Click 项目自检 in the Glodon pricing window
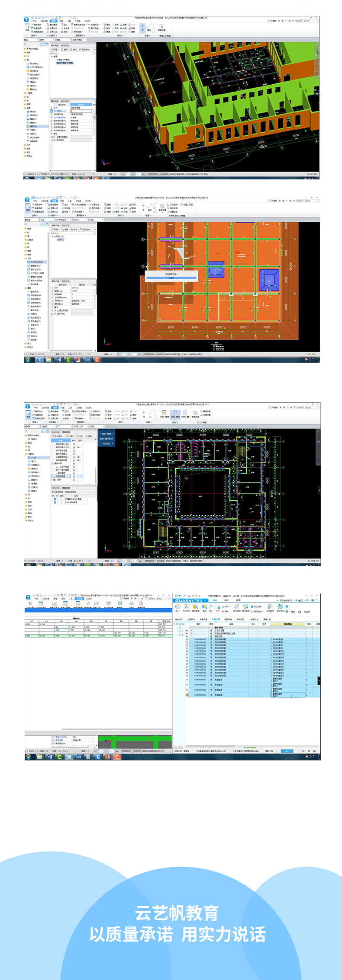The image size is (342, 980). 186,607
